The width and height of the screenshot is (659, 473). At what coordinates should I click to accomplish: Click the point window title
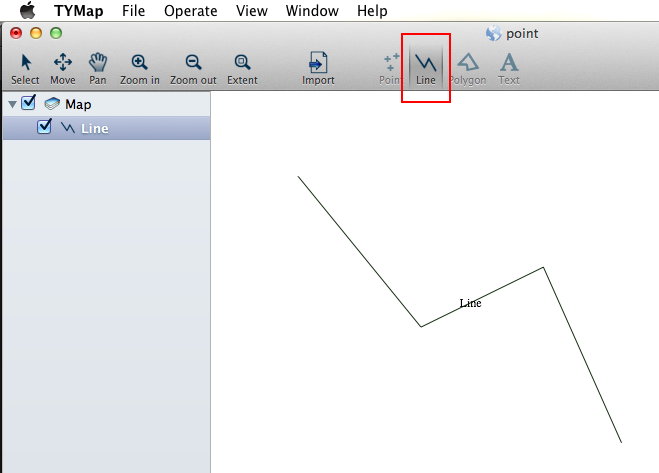click(522, 33)
